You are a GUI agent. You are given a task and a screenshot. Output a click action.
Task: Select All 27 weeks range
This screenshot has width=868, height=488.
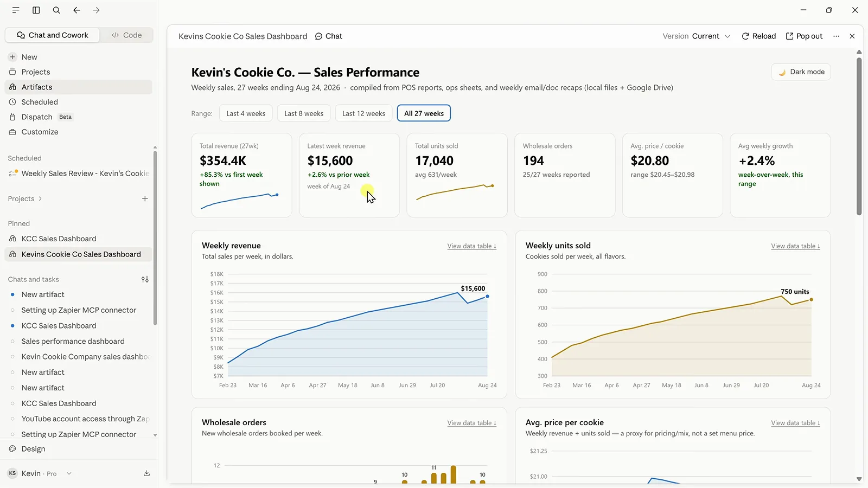point(424,113)
